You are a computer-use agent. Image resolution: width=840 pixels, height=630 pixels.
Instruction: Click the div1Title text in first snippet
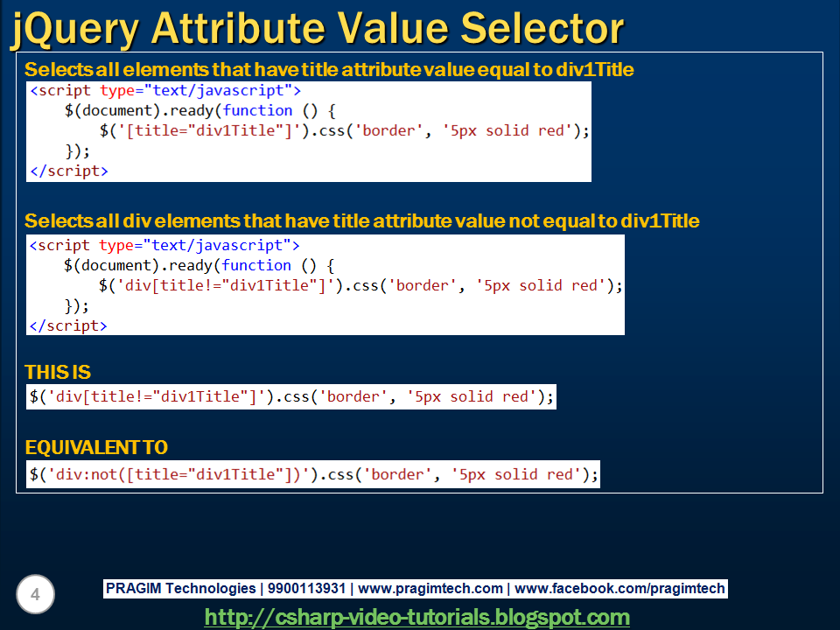coord(235,130)
